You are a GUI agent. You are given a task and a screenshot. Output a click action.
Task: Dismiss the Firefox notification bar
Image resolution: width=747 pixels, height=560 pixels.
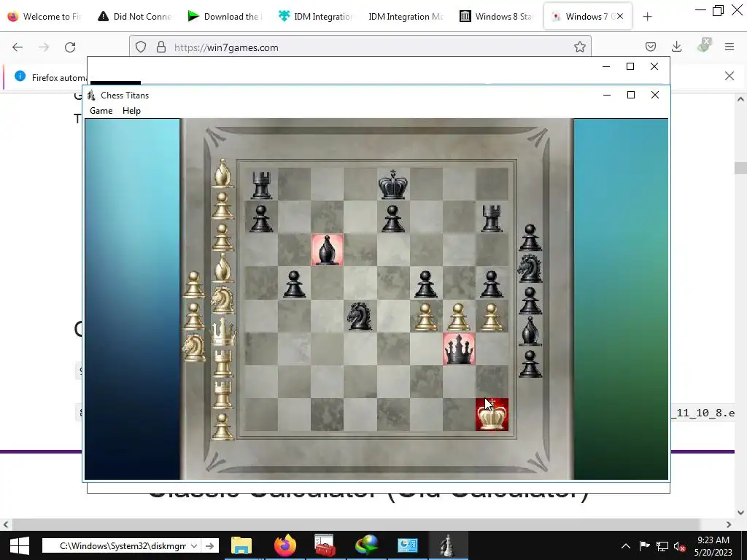[729, 76]
